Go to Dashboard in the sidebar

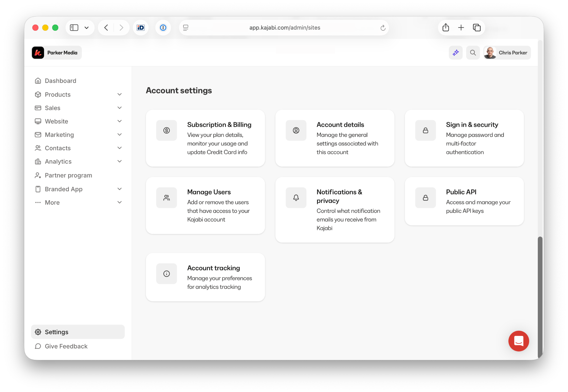pyautogui.click(x=60, y=81)
